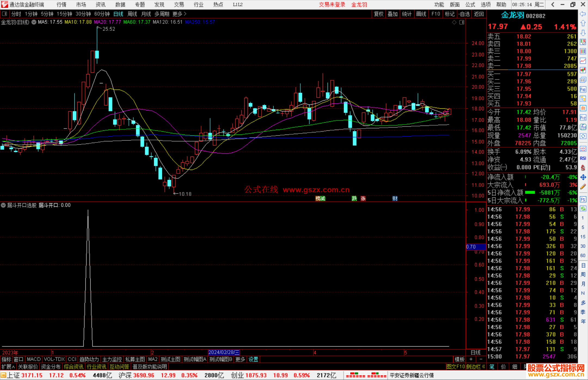The image size is (588, 380).
Task: Expand the 扩展 panel at bottom left
Action: [x=8, y=367]
